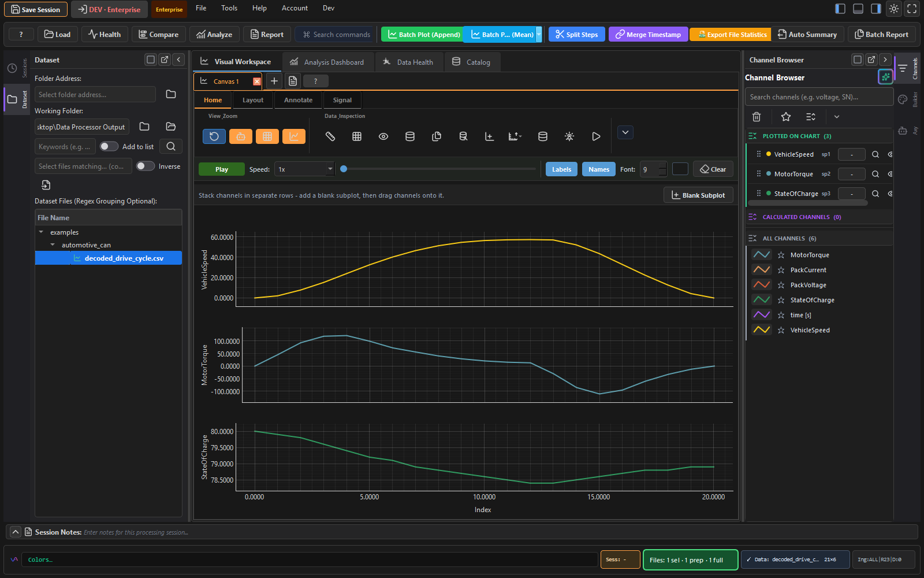Click the Split Steps button
The height and width of the screenshot is (578, 924).
[x=577, y=35]
